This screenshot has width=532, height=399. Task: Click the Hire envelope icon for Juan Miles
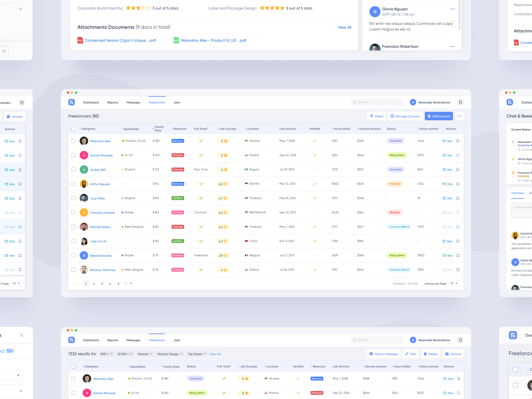444,198
